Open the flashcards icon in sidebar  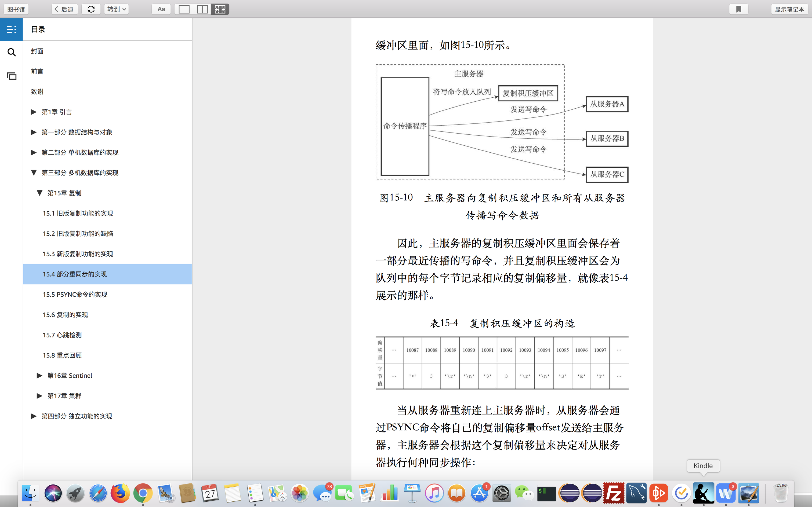(x=11, y=76)
